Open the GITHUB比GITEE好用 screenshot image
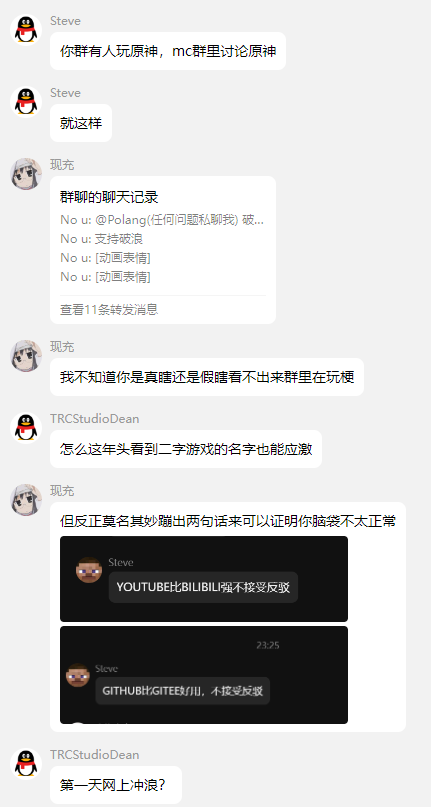431x807 pixels. coord(204,675)
